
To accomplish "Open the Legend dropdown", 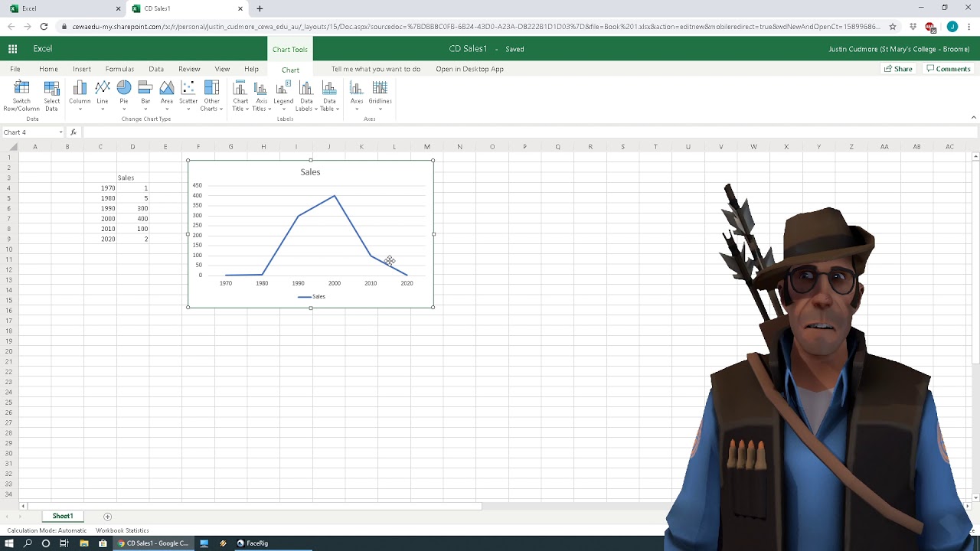I will pyautogui.click(x=283, y=96).
